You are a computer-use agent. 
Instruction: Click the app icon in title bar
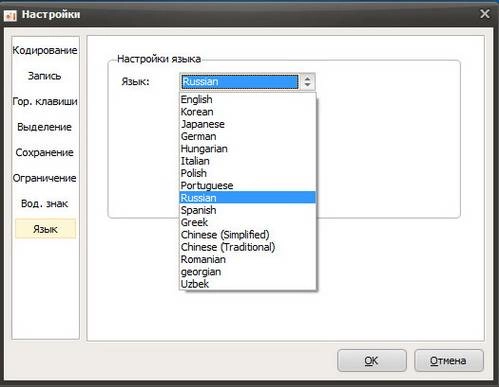click(10, 15)
